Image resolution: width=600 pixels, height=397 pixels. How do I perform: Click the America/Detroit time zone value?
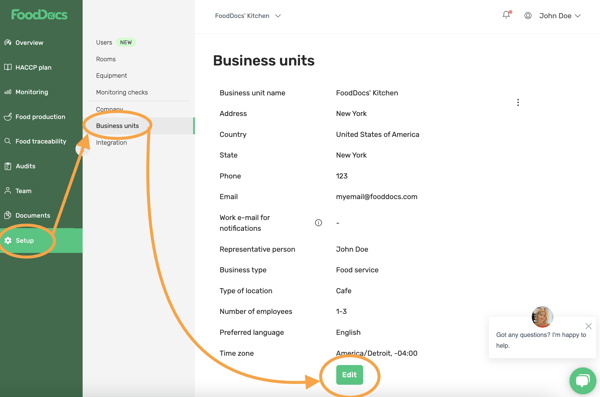pos(377,353)
